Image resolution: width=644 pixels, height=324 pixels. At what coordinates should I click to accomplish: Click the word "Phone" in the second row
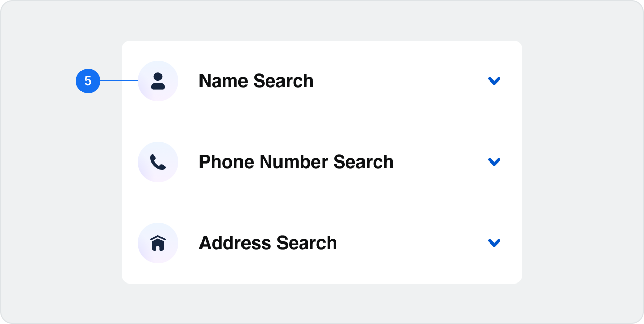[226, 162]
